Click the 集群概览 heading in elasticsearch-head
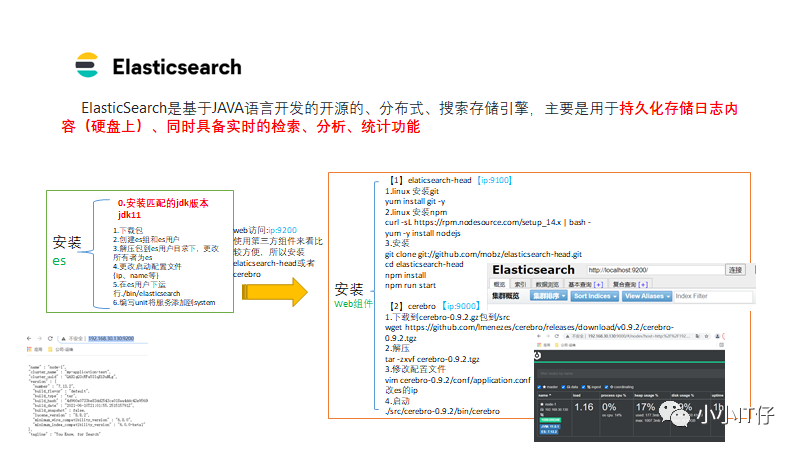Screen dimensions: 800x450 pos(506,296)
